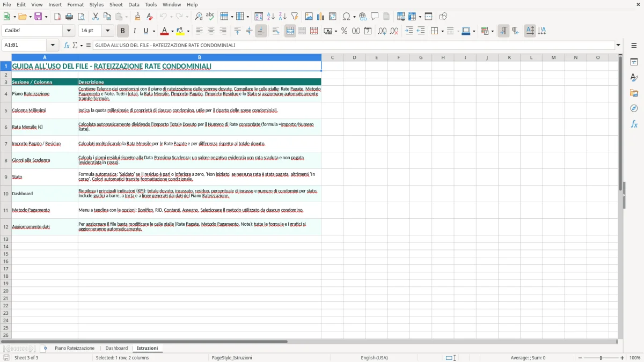Viewport: 644px width, 362px height.
Task: Expand the Font Name dropdown
Action: [x=69, y=31]
